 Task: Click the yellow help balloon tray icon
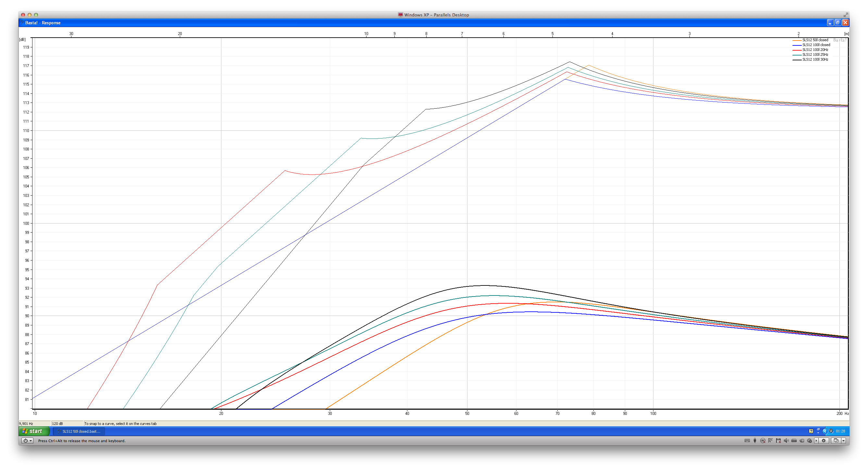811,431
